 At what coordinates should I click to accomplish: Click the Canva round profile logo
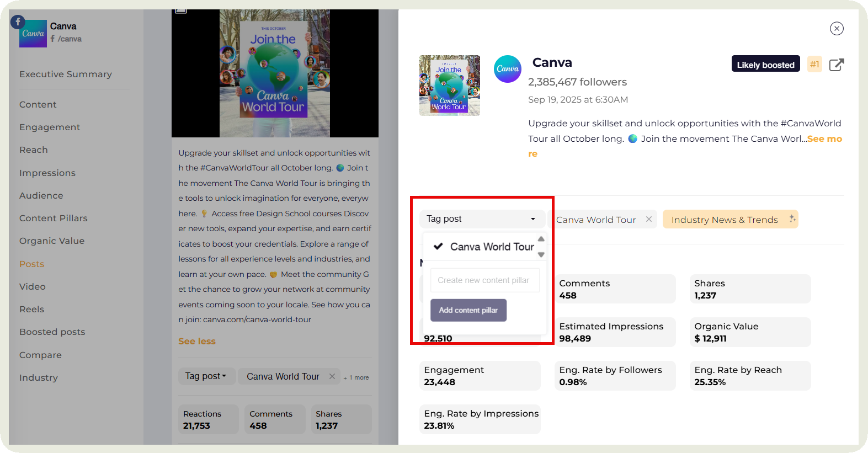coord(507,69)
